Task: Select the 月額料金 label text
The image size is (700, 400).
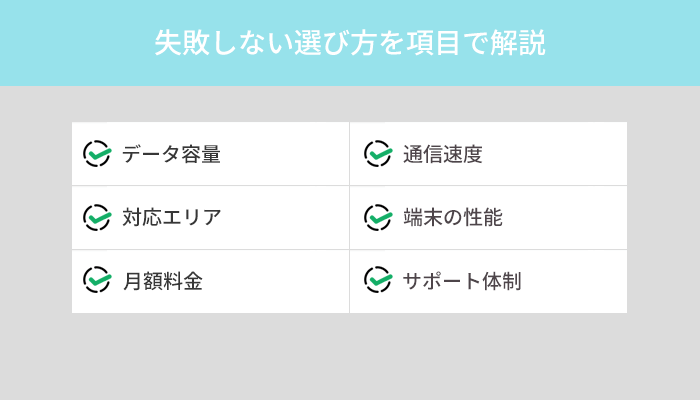Action: tap(162, 281)
